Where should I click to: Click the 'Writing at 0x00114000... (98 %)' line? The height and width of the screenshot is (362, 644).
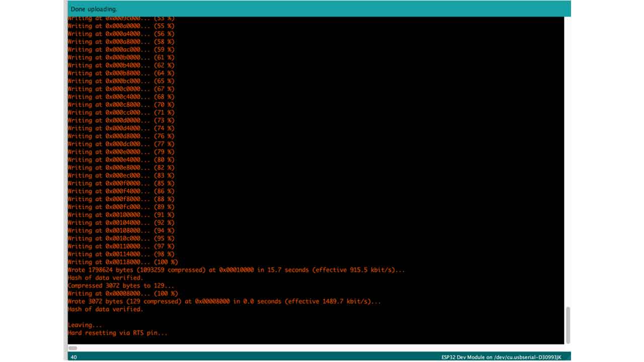pos(121,254)
